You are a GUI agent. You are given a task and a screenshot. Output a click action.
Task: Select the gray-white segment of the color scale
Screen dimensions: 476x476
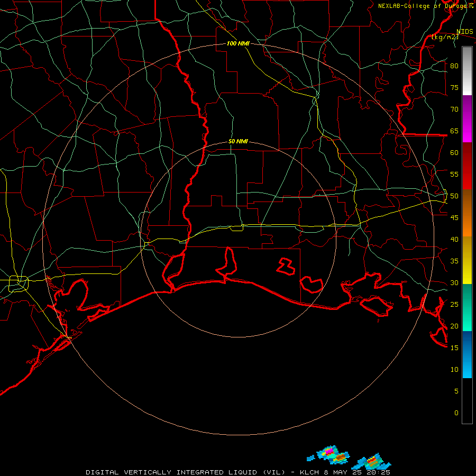click(467, 71)
